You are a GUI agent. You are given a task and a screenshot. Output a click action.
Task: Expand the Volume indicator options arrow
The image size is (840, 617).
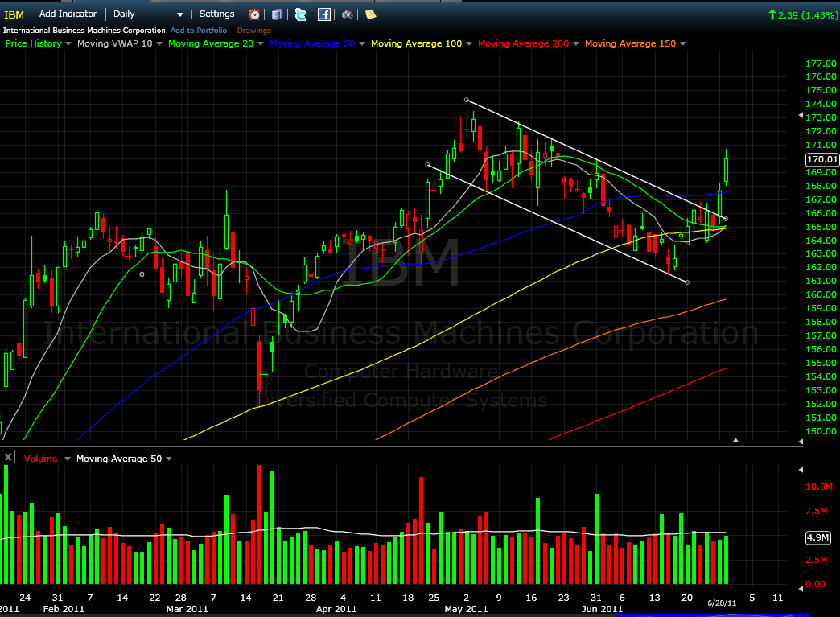click(x=68, y=459)
